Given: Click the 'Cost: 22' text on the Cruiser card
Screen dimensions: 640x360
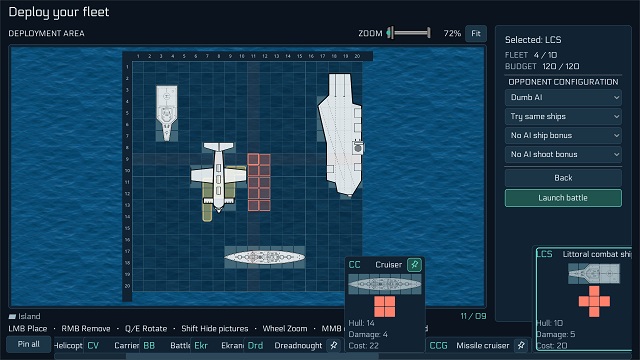Looking at the screenshot, I should (x=363, y=345).
